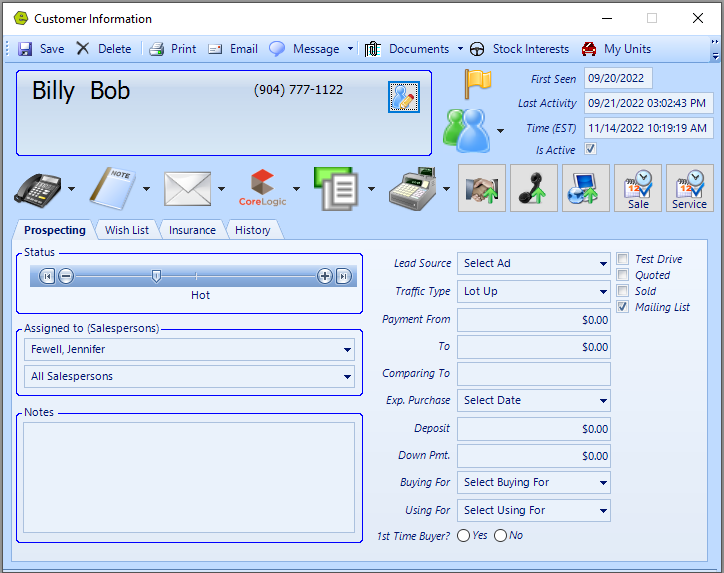Click the Stock Interests toolbar button
This screenshot has width=724, height=573.
pos(519,49)
